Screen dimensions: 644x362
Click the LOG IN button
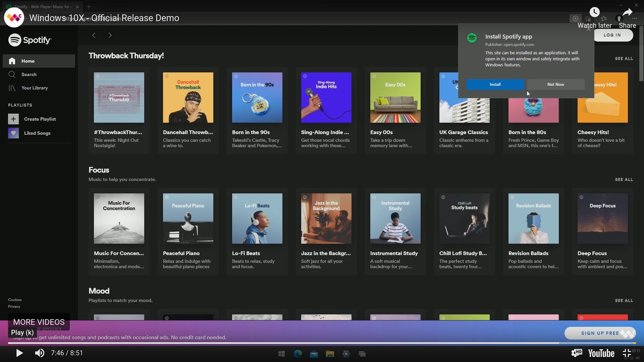(x=613, y=35)
